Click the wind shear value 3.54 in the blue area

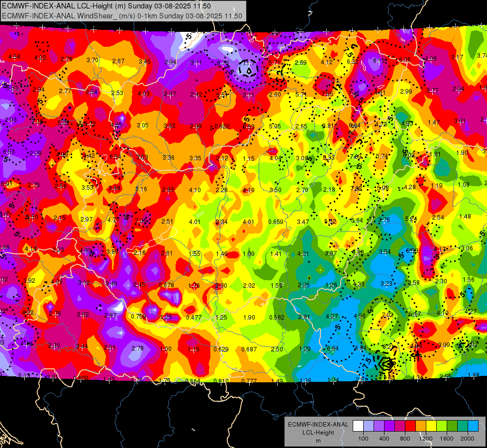(x=385, y=251)
